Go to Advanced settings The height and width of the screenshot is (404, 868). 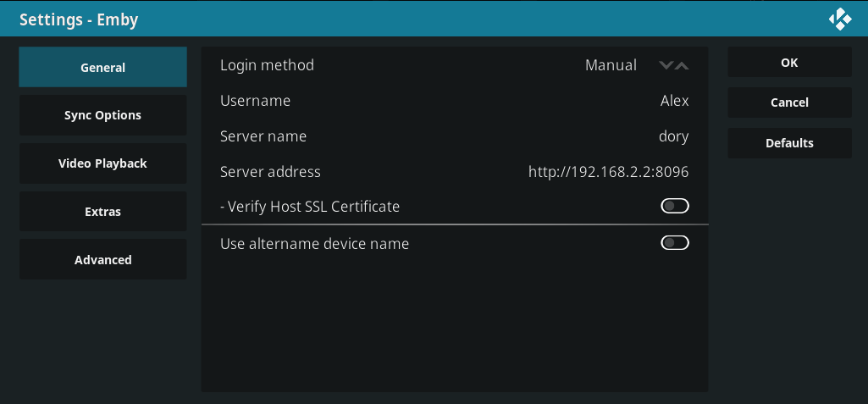click(x=102, y=260)
